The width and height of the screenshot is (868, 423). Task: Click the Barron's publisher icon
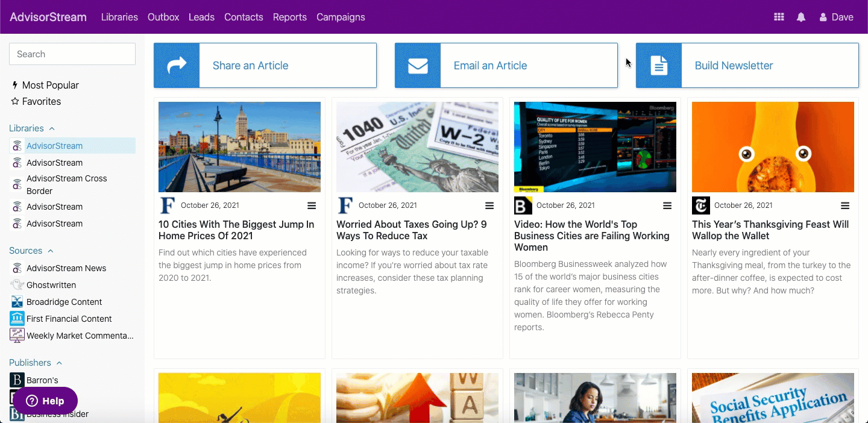coord(17,380)
